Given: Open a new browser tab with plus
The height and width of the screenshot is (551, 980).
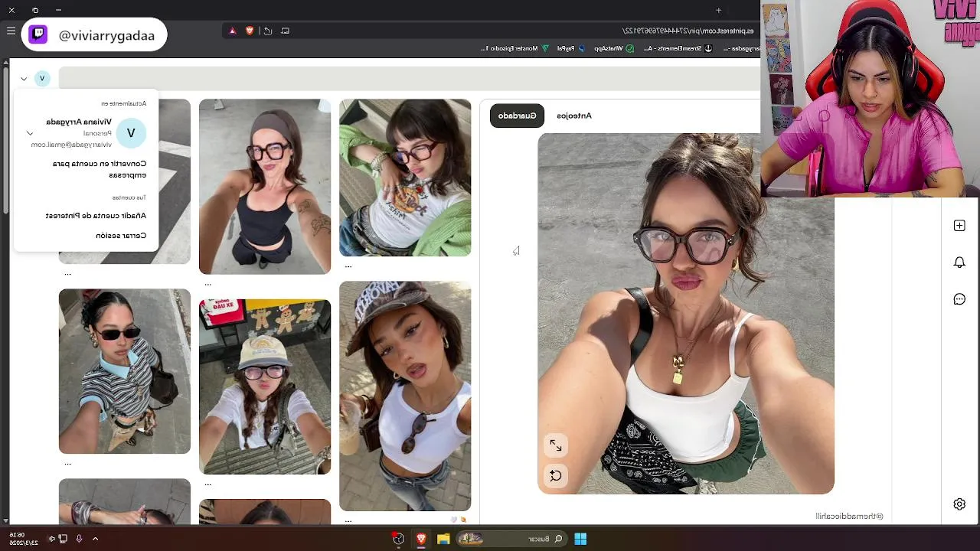Looking at the screenshot, I should [718, 10].
